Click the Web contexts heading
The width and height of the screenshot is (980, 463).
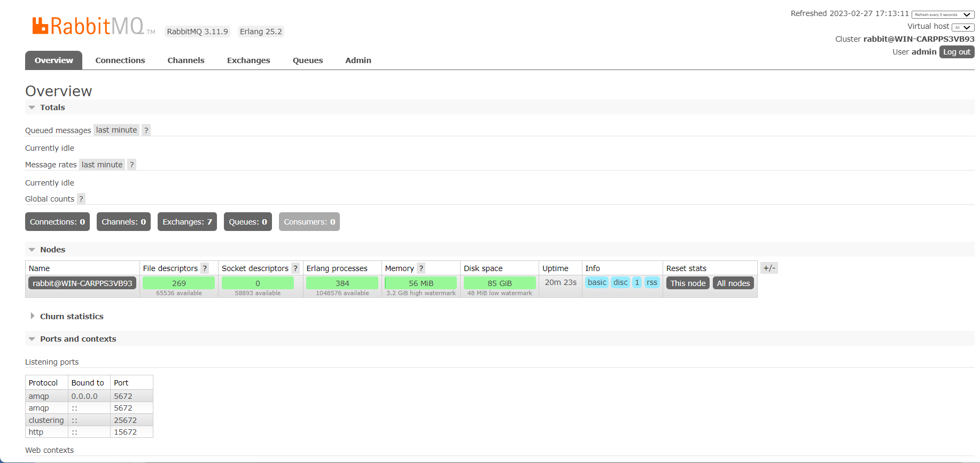click(x=49, y=450)
